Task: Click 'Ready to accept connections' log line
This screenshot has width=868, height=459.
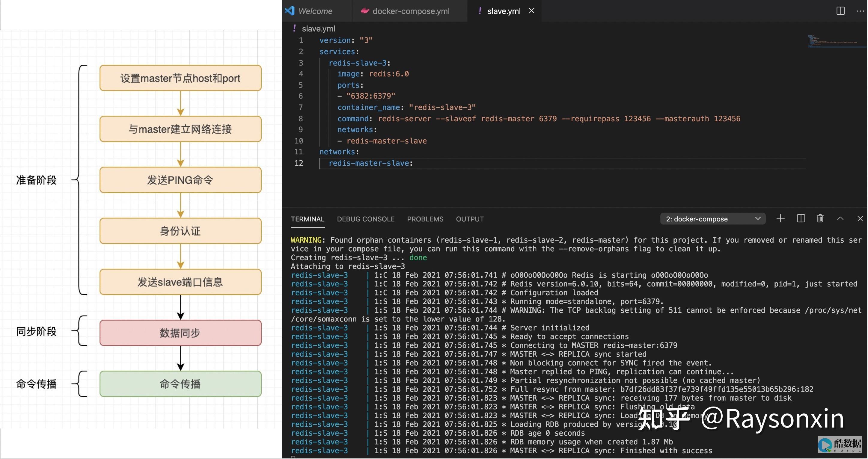Action: coord(459,337)
